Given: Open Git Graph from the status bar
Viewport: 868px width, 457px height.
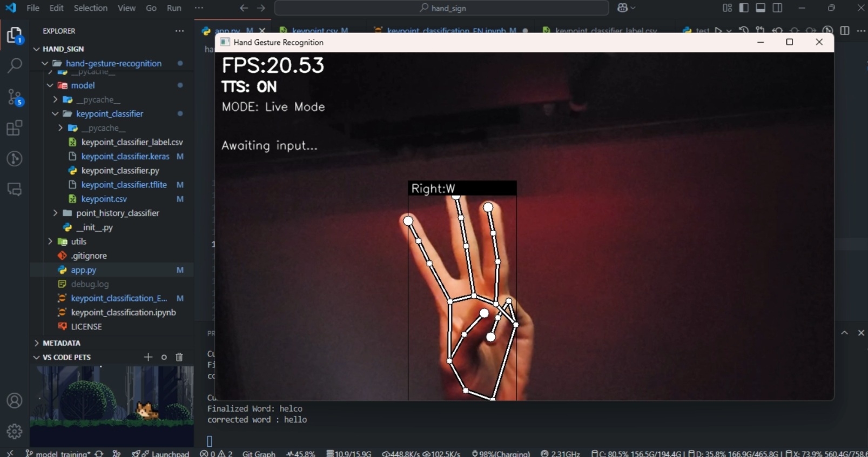Looking at the screenshot, I should click(x=259, y=453).
